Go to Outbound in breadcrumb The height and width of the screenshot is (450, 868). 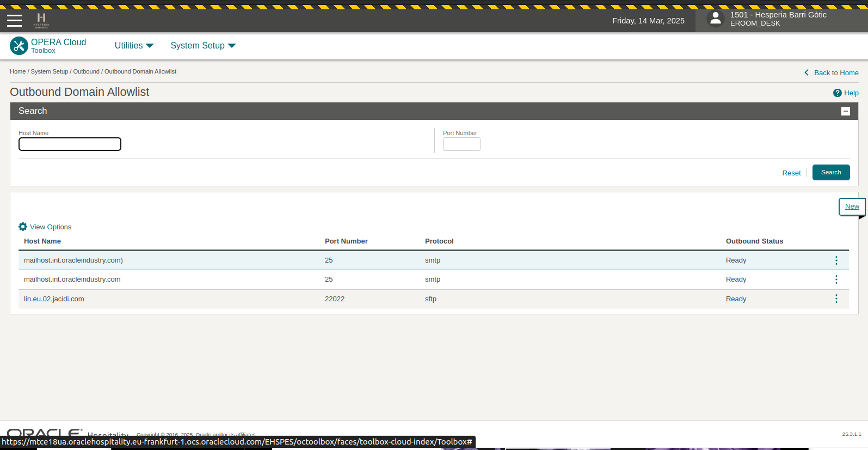click(x=86, y=71)
